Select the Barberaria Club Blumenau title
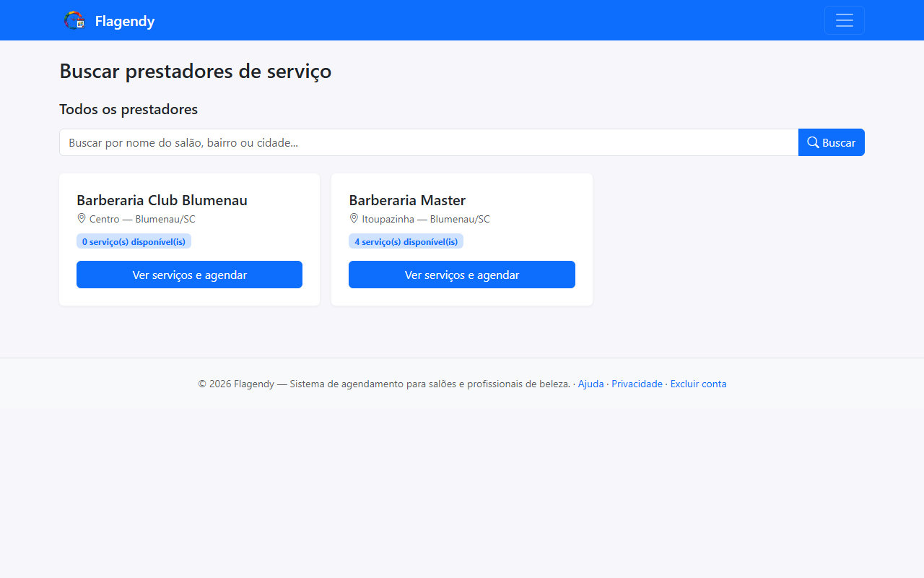The width and height of the screenshot is (924, 578). click(x=162, y=200)
